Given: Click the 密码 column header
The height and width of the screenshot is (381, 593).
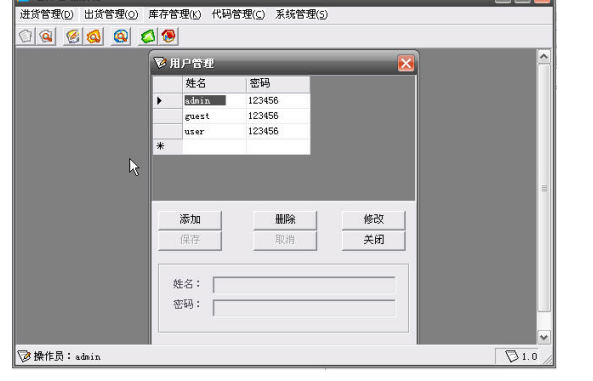Looking at the screenshot, I should click(278, 84).
